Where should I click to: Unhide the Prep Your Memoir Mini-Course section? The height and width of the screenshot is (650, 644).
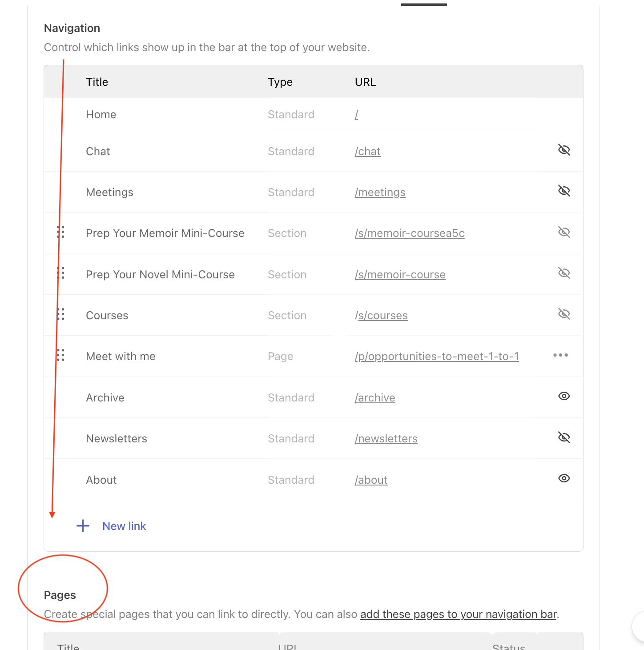point(564,232)
